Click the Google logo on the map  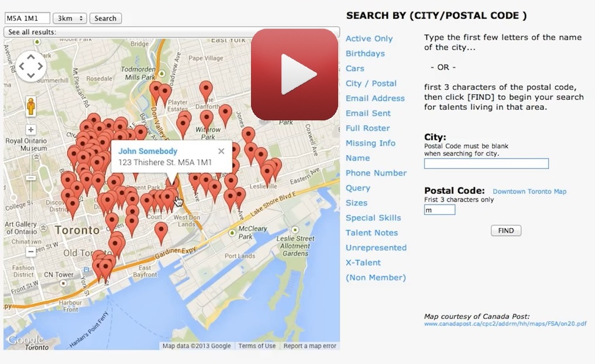pyautogui.click(x=25, y=340)
